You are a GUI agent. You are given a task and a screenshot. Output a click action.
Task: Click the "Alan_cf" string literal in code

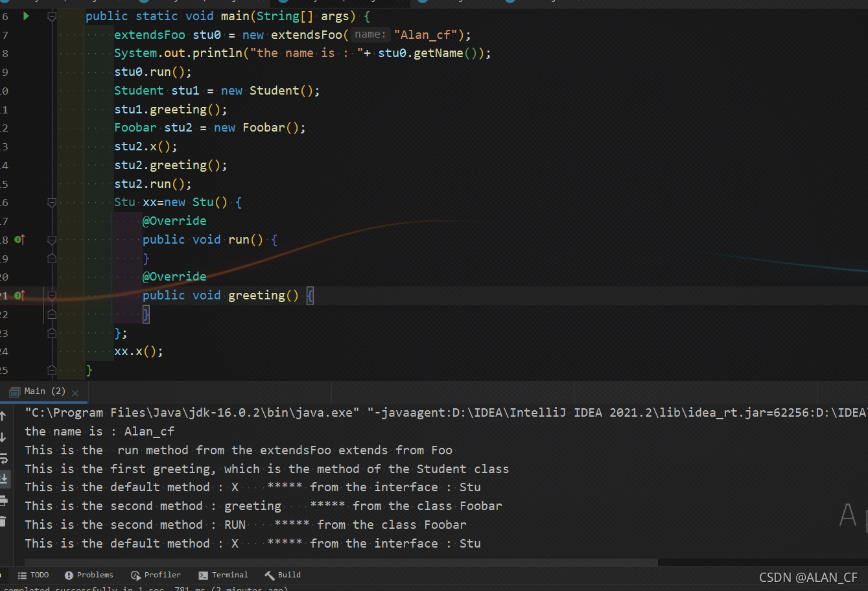point(425,35)
